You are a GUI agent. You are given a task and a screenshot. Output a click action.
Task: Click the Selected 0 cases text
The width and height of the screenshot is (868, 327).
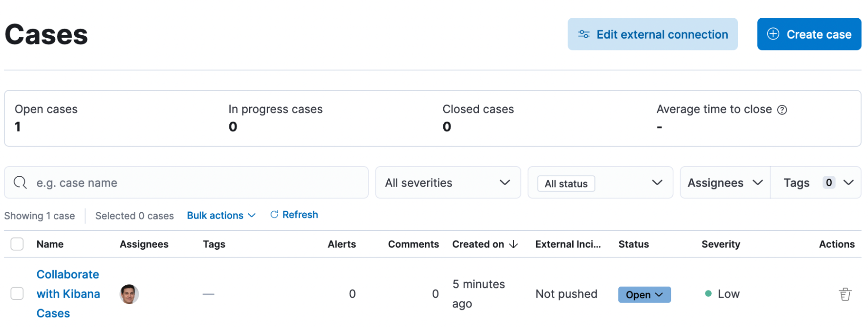(x=135, y=216)
